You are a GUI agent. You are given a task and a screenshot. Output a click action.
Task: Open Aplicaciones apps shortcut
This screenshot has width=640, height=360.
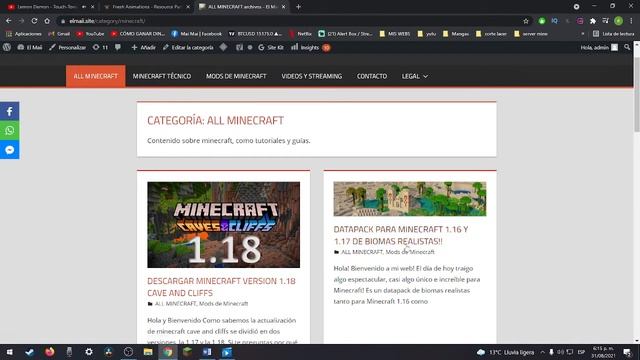[x=24, y=34]
